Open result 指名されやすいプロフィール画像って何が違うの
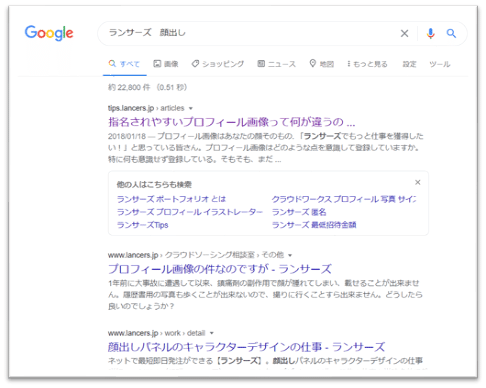 232,122
